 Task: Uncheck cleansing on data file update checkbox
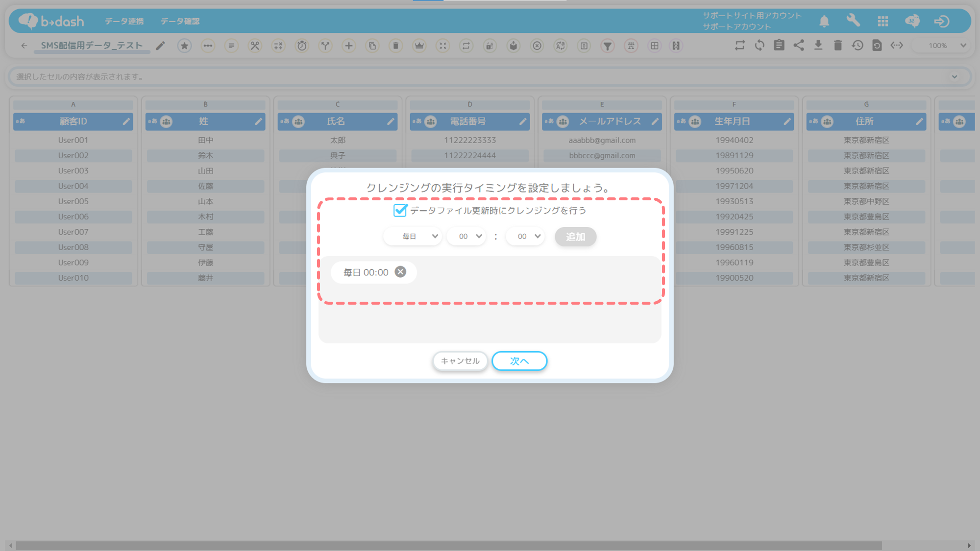coord(400,211)
